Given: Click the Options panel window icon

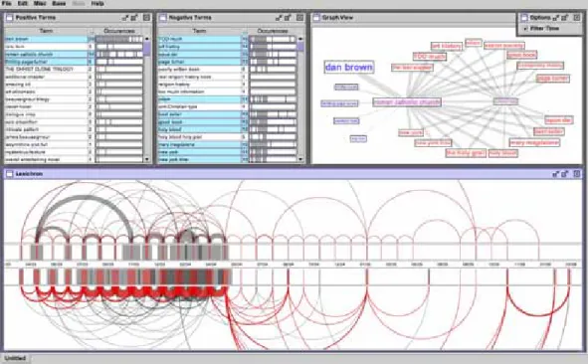Looking at the screenshot, I should pos(524,18).
